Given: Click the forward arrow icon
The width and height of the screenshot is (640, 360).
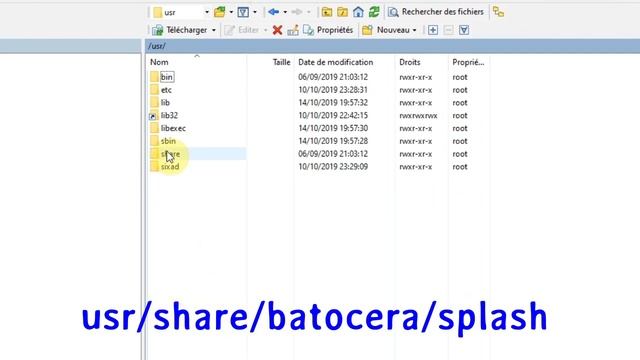Looking at the screenshot, I should 297,12.
